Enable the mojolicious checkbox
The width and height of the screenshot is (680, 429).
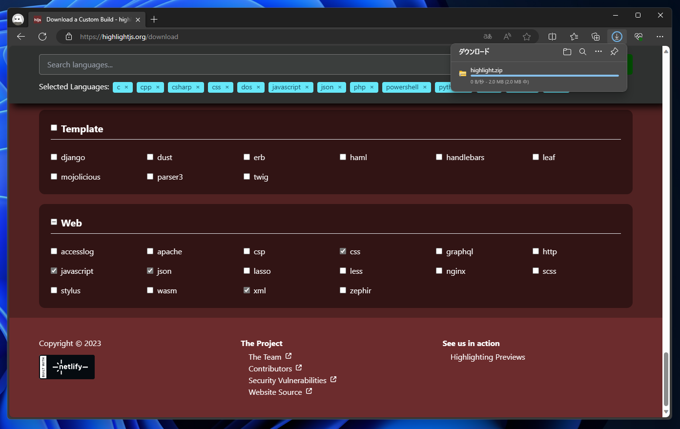click(x=54, y=177)
